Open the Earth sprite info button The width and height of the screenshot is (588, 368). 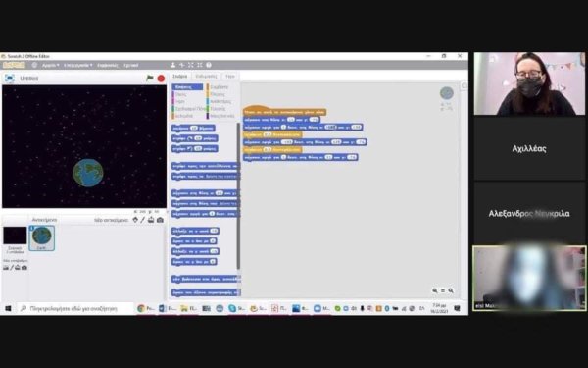[32, 228]
